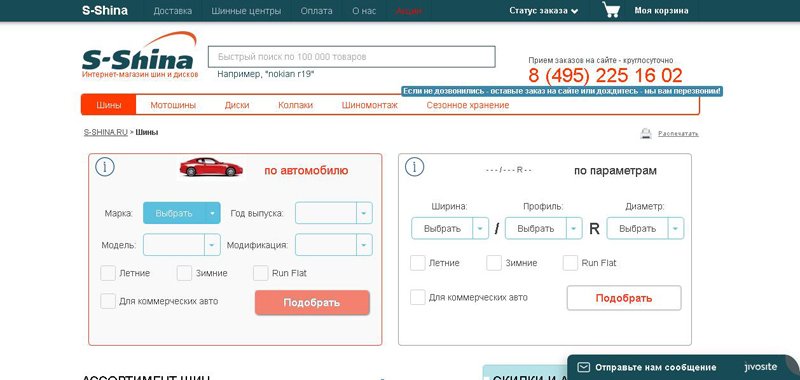Click the printer icon next to Распечатать

pos(646,134)
